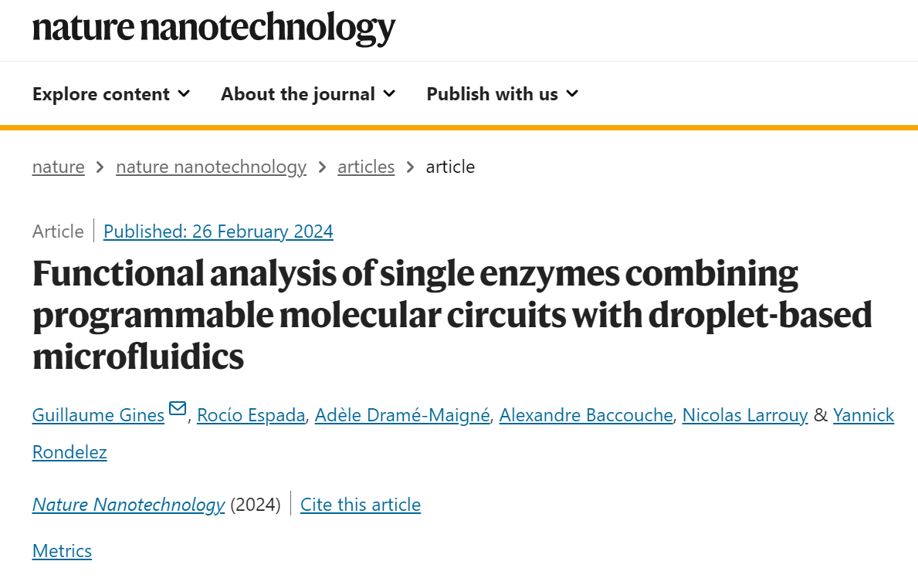Click the chevron next to Explore content

pyautogui.click(x=184, y=93)
